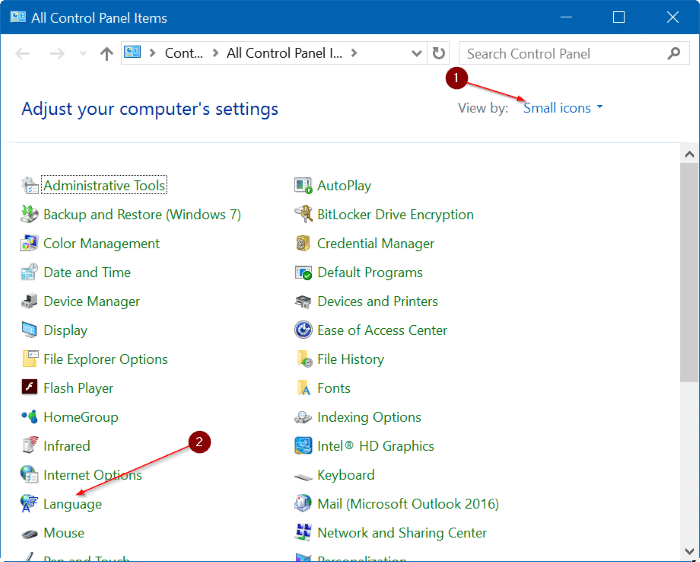
Task: Click the Search Control Panel field
Action: click(x=574, y=54)
